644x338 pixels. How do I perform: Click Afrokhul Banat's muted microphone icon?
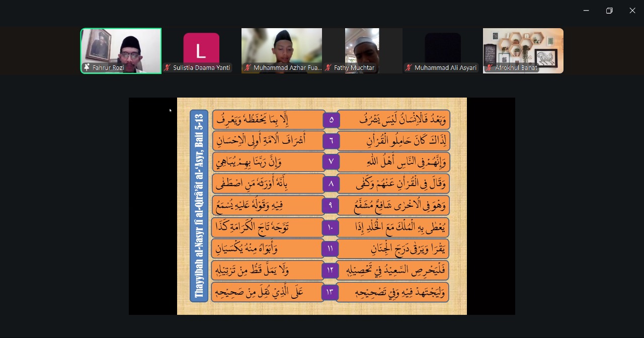489,67
